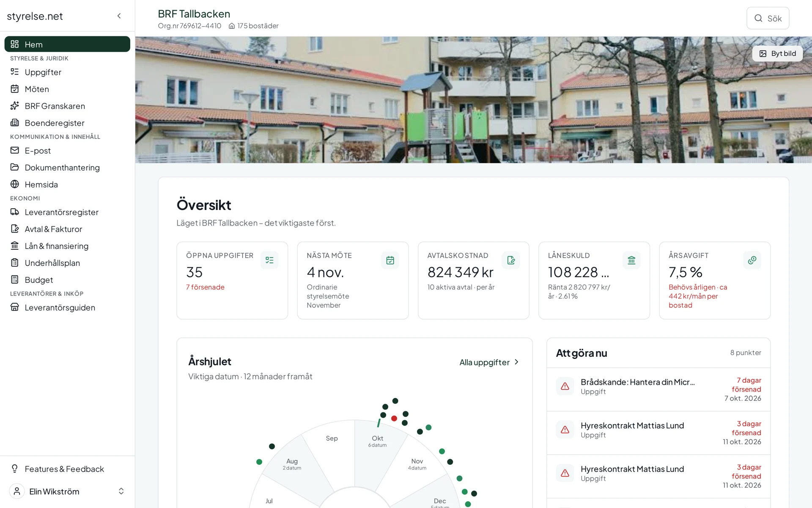The width and height of the screenshot is (812, 508).
Task: Click the Nästa möte calendar card icon
Action: tap(390, 260)
